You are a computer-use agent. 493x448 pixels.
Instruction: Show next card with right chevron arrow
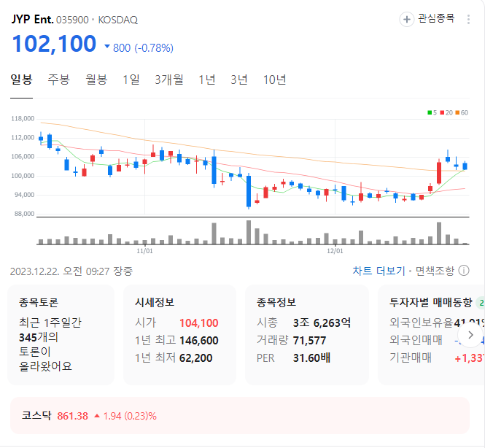[470, 335]
